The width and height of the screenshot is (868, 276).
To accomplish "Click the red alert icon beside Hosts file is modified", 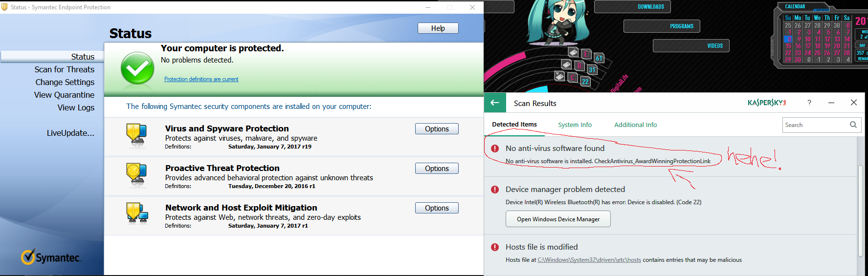I will pos(495,247).
